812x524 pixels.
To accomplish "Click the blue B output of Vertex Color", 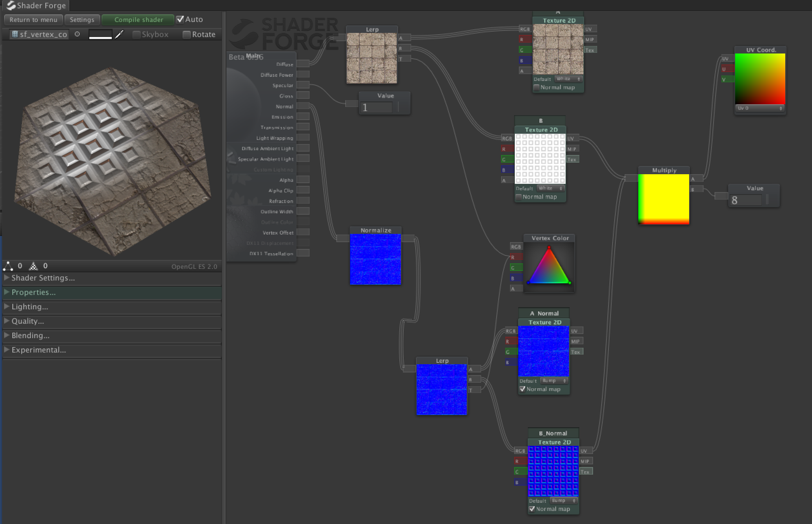I will tap(516, 278).
